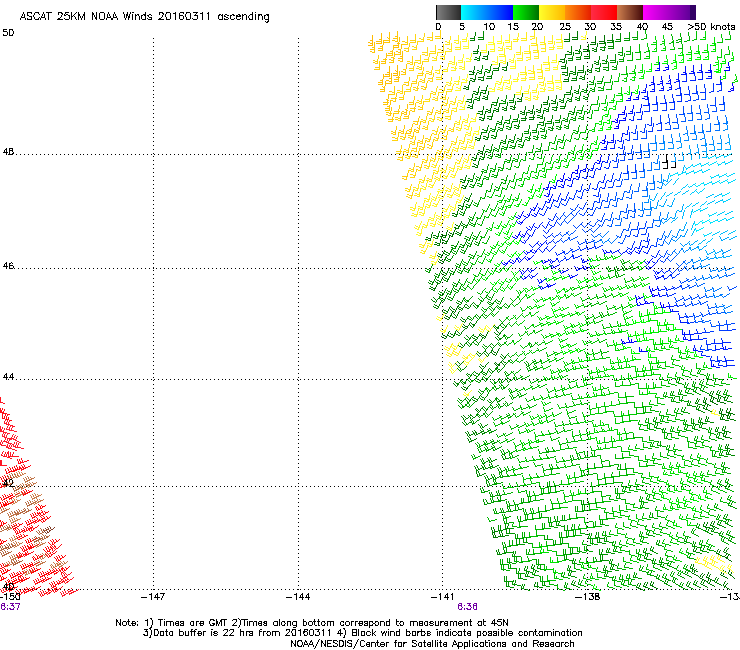Click the longitude label -144

pyautogui.click(x=298, y=597)
